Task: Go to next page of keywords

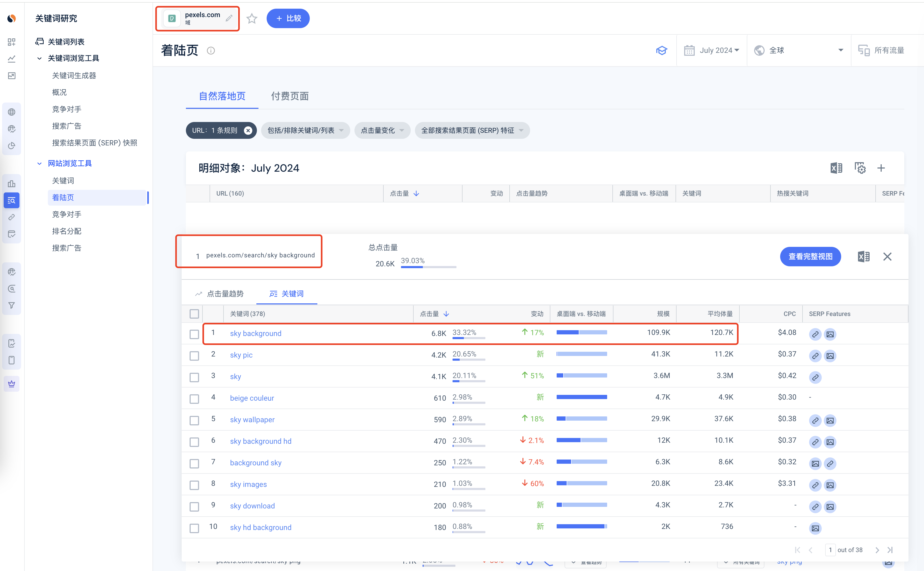Action: pos(877,550)
